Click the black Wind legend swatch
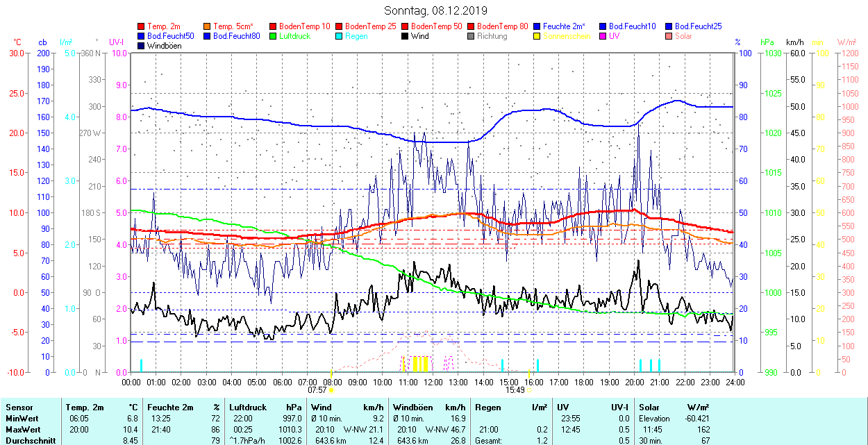This screenshot has width=868, height=445. pos(405,36)
